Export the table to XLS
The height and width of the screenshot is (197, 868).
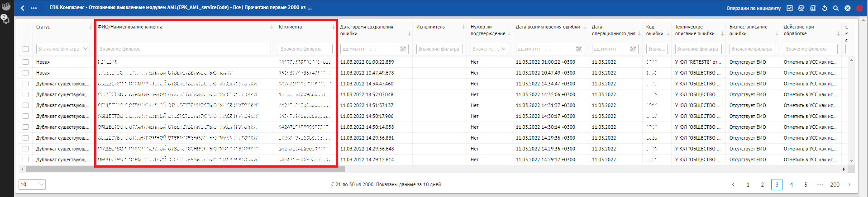click(x=813, y=8)
